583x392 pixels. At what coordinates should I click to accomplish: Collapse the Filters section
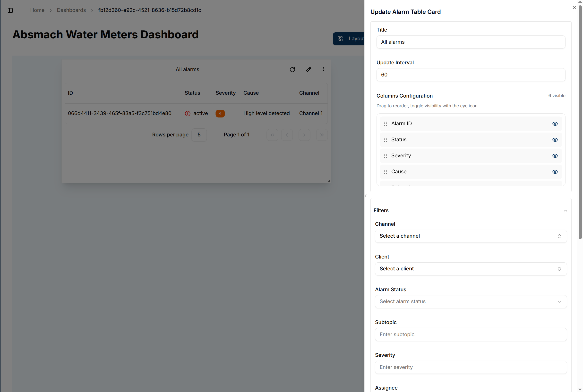pyautogui.click(x=565, y=211)
